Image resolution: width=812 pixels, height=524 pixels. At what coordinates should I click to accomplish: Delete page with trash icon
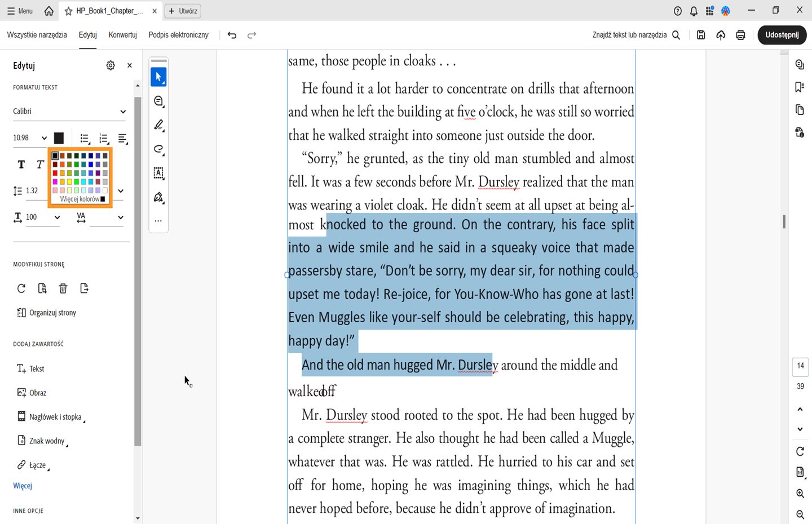point(63,288)
